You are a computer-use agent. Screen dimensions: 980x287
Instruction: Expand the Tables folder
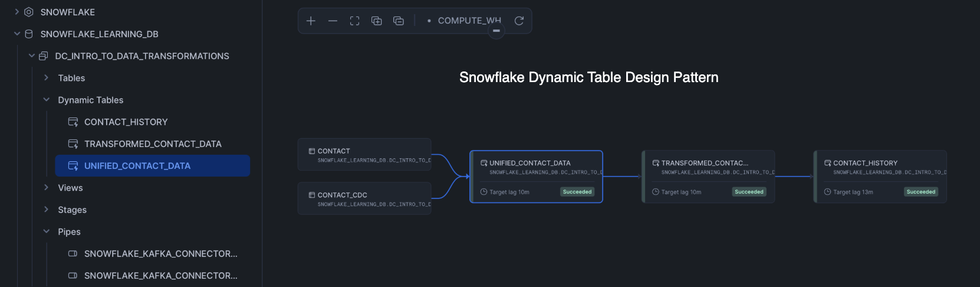[47, 77]
